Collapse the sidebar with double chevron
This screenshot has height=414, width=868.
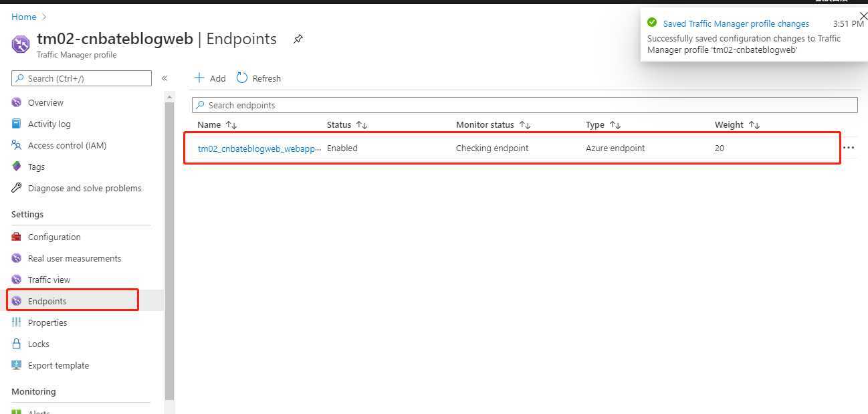[165, 78]
